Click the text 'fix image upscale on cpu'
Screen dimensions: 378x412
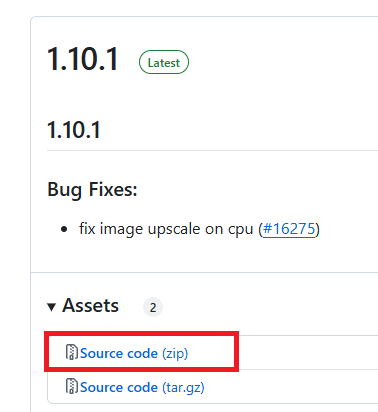coord(166,229)
